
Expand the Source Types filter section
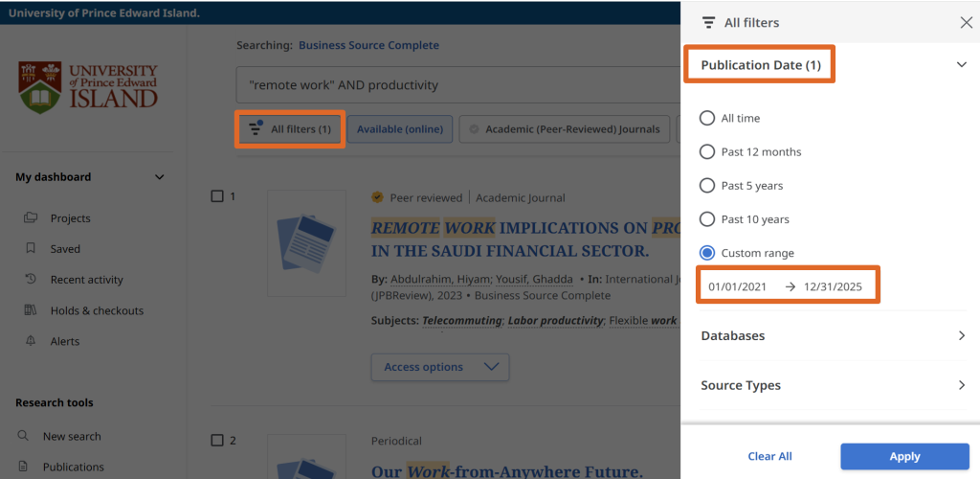coord(834,385)
